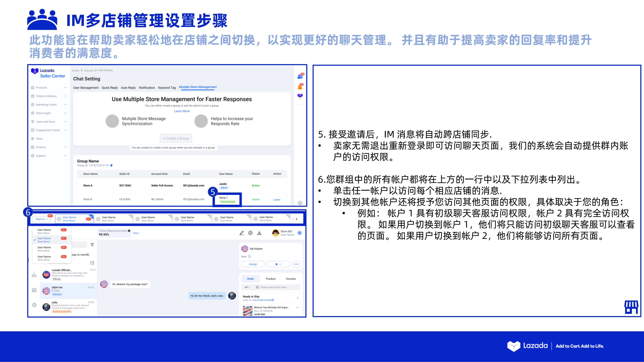Viewport: 644px width, 362px height.
Task: Open the purple help chat icon
Action: (300, 96)
